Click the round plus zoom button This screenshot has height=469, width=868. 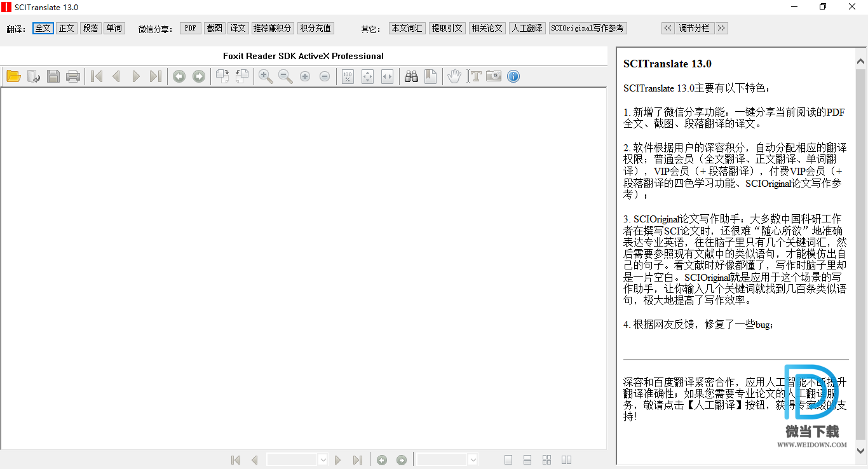coord(305,76)
